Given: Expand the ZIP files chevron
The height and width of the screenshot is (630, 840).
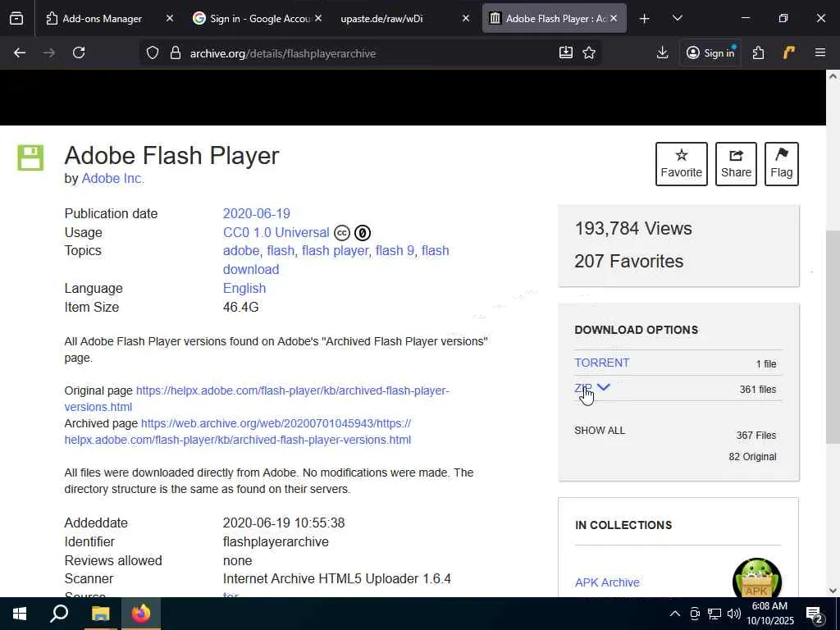Looking at the screenshot, I should pyautogui.click(x=604, y=387).
